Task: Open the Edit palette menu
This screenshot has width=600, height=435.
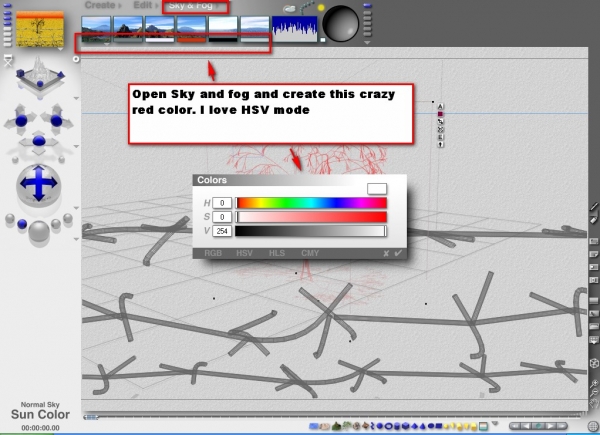Action: [143, 5]
